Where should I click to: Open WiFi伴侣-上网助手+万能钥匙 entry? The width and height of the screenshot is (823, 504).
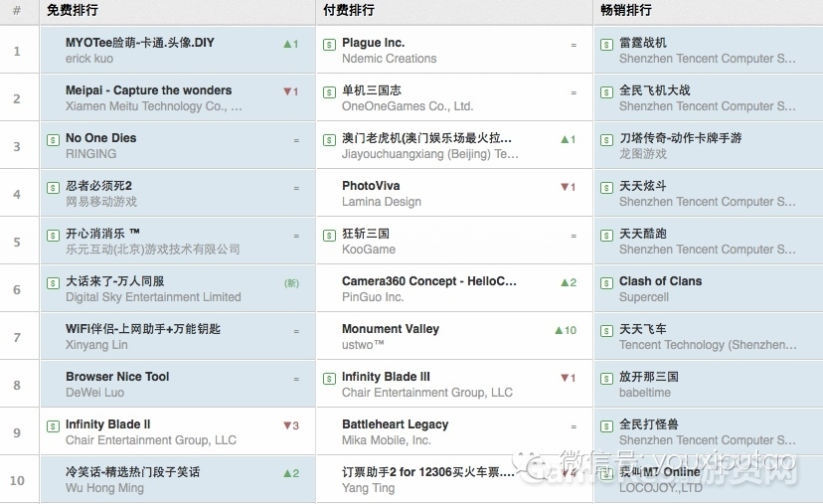click(143, 329)
